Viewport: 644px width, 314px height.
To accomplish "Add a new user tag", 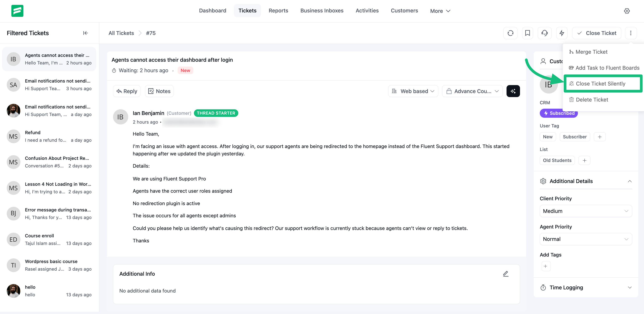I will [x=600, y=137].
